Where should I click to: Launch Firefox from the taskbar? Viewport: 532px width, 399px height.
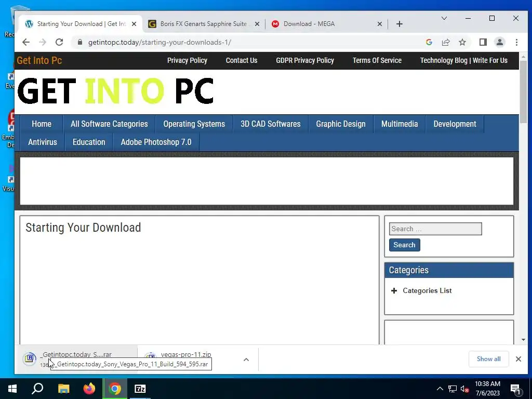89,389
